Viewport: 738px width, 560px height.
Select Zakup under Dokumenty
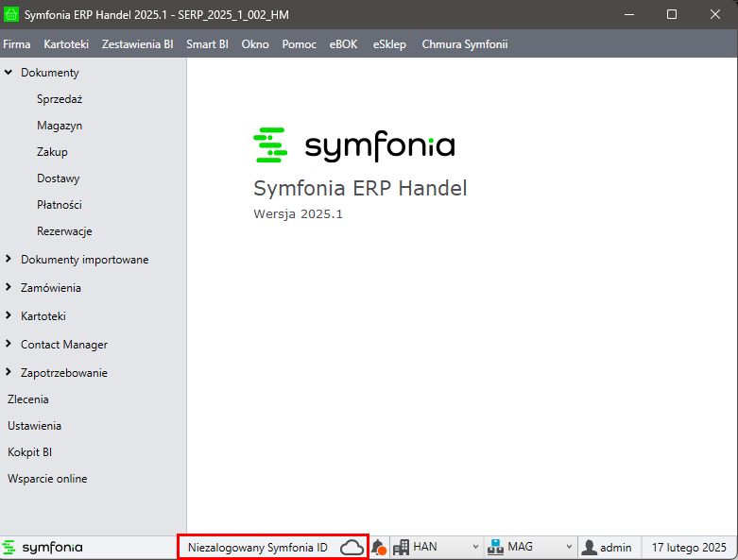pos(52,152)
